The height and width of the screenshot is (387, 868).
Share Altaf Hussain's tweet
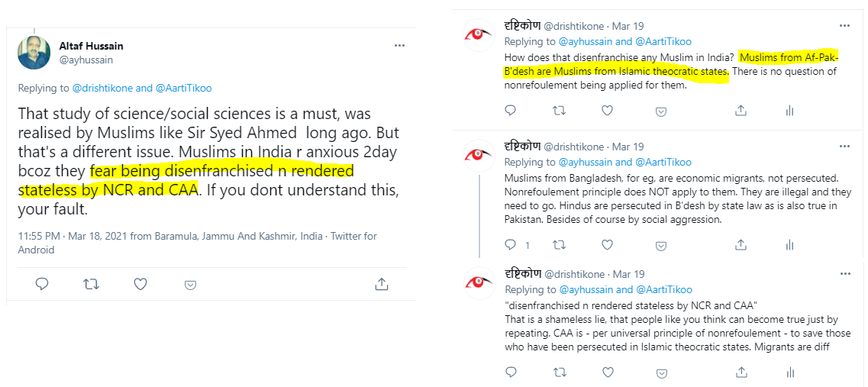tap(382, 285)
